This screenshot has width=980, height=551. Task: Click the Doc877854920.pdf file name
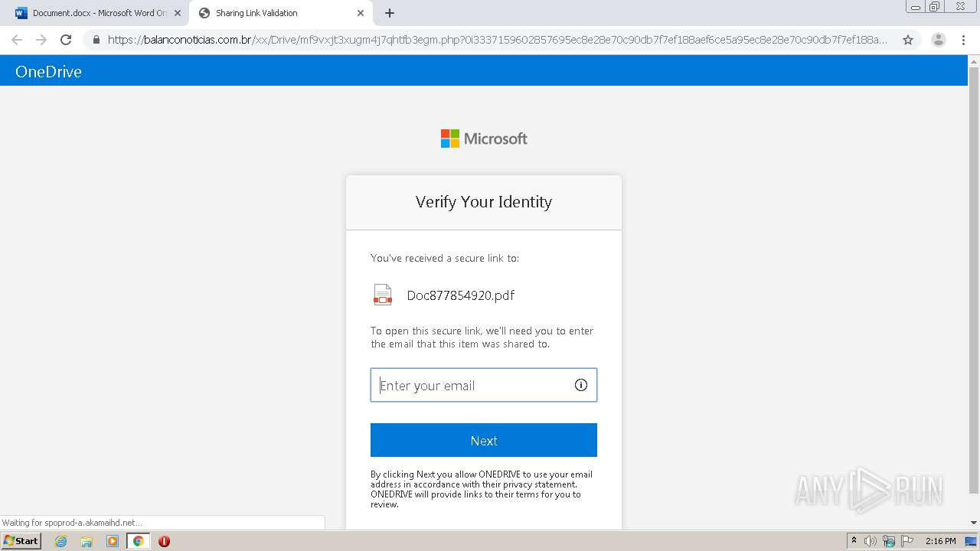(x=461, y=295)
